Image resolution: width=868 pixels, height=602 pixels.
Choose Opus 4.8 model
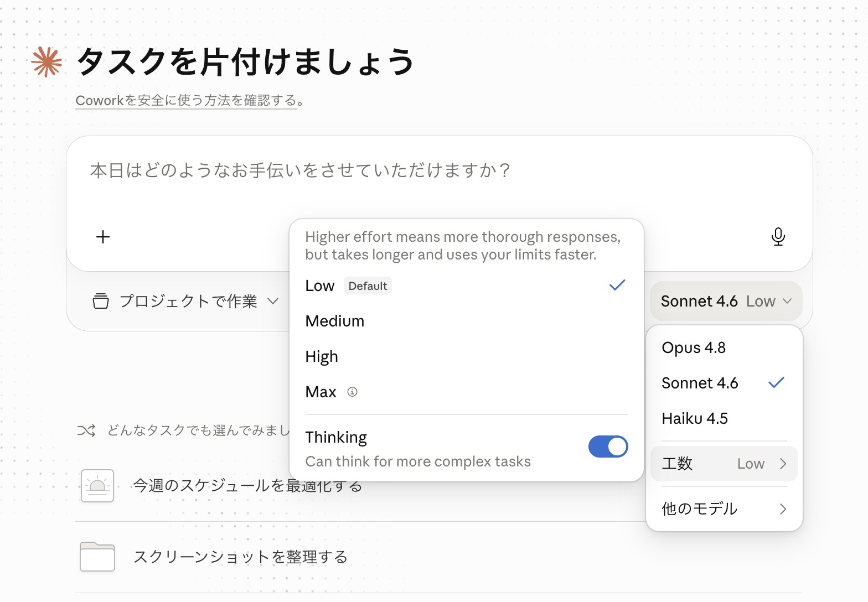(x=724, y=347)
